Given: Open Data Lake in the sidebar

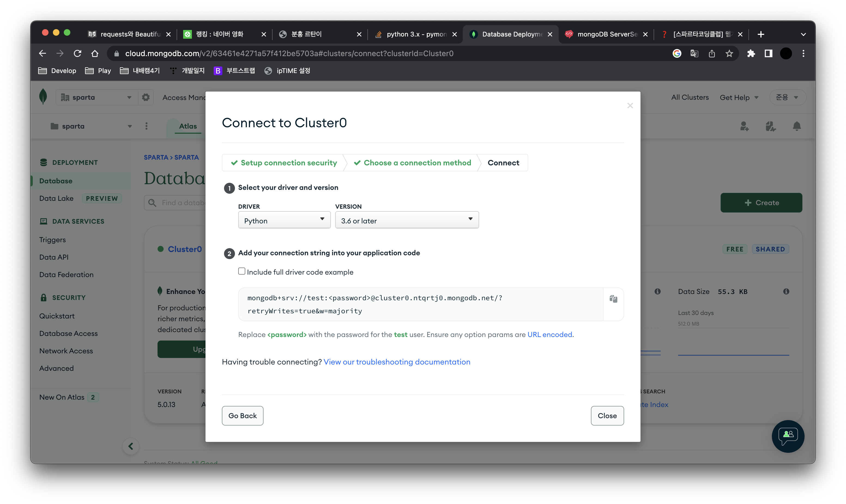Looking at the screenshot, I should pos(56,198).
